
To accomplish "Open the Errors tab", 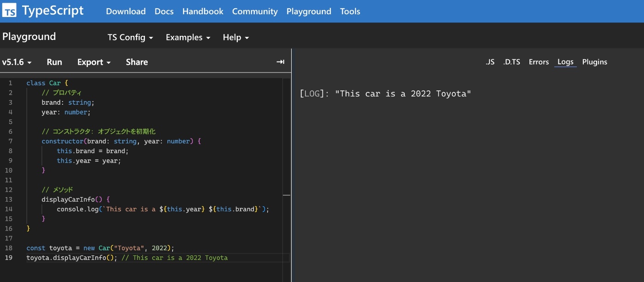I will (539, 62).
